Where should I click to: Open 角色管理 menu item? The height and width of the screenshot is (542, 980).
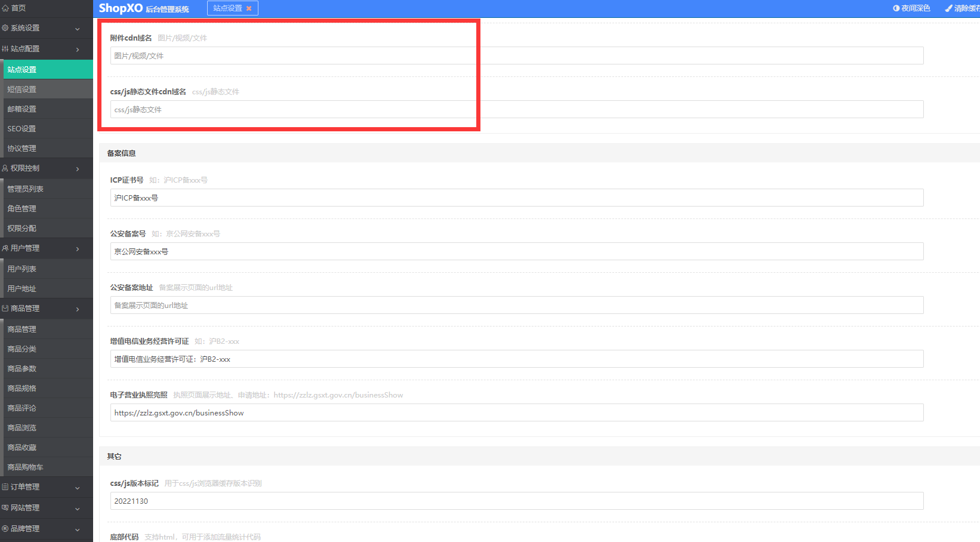tap(48, 208)
